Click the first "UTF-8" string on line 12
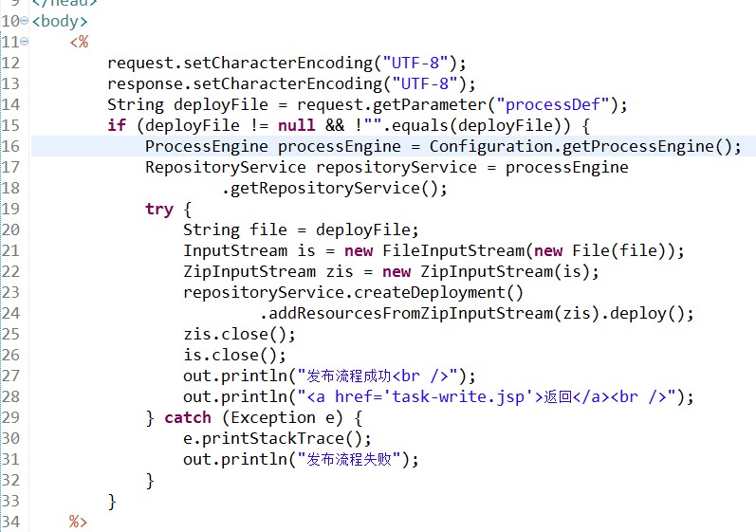The height and width of the screenshot is (532, 756). [415, 63]
